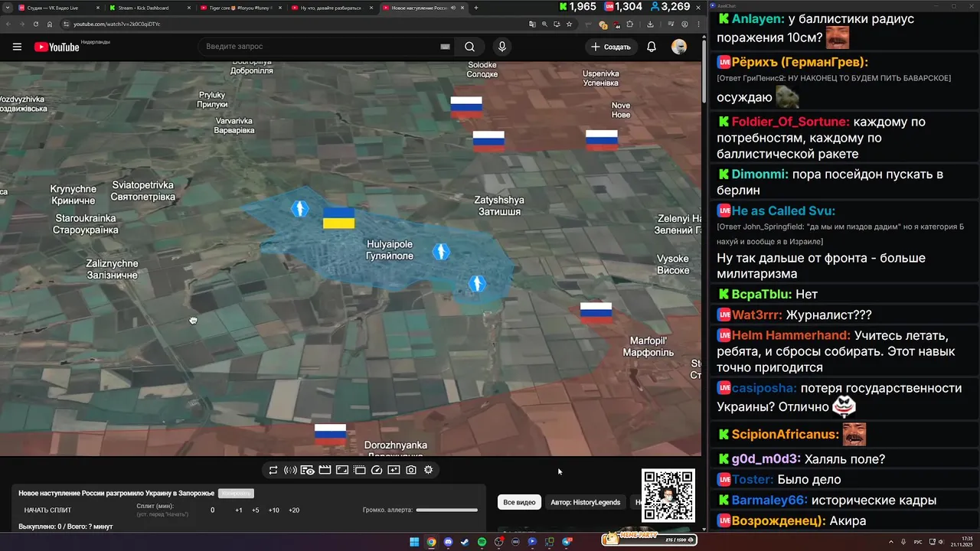
Task: Open Discord from the taskbar
Action: tap(448, 542)
